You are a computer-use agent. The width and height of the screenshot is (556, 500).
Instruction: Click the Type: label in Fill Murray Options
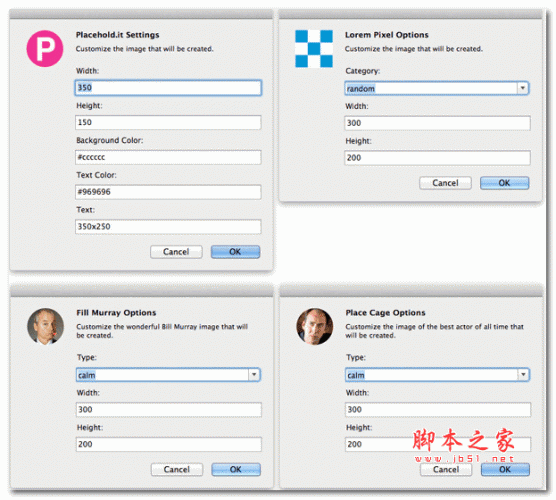pyautogui.click(x=87, y=357)
